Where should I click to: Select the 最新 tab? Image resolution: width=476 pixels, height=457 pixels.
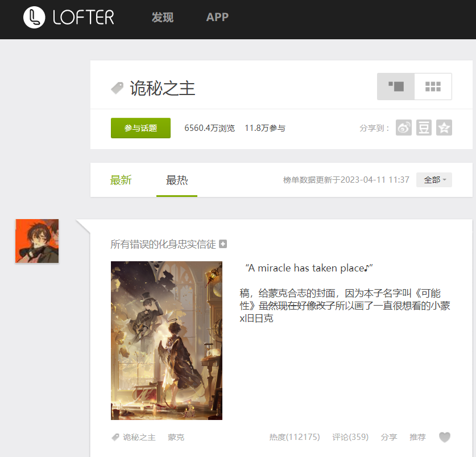click(x=121, y=180)
